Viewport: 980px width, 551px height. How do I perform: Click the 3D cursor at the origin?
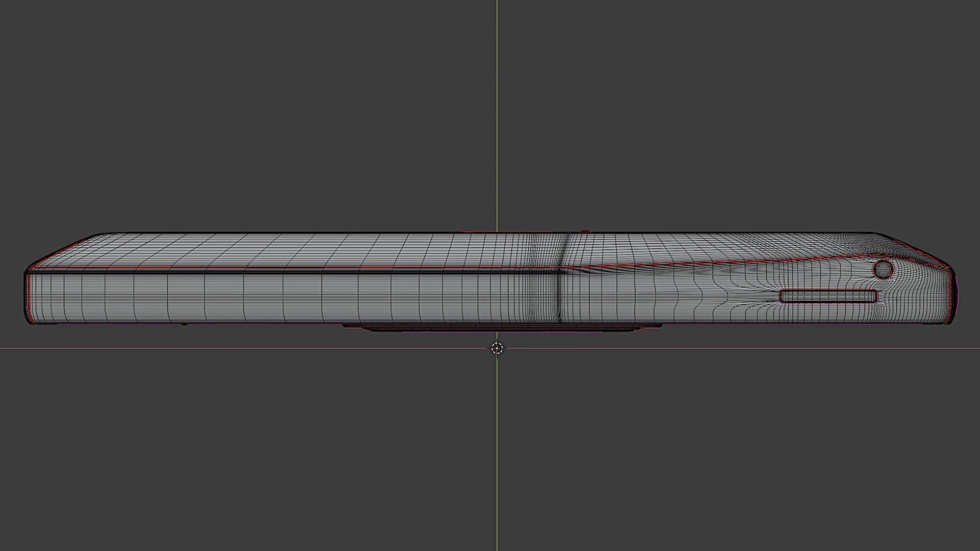pyautogui.click(x=497, y=348)
